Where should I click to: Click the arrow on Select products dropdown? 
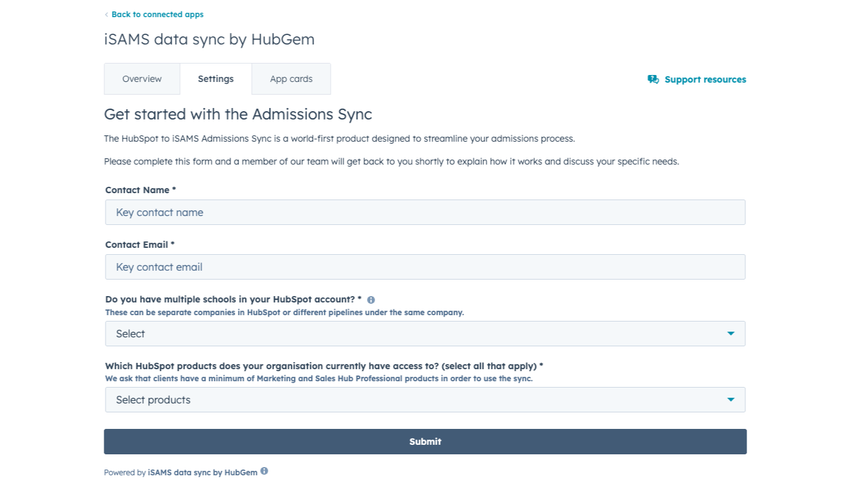tap(731, 400)
